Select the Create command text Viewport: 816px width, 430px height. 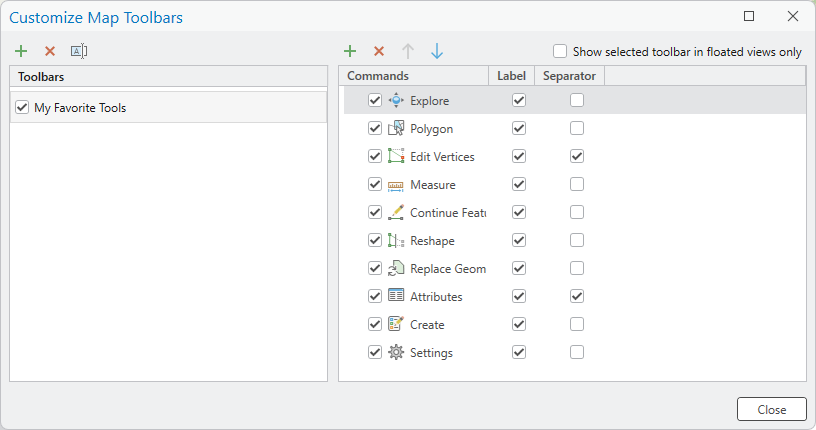(x=427, y=325)
